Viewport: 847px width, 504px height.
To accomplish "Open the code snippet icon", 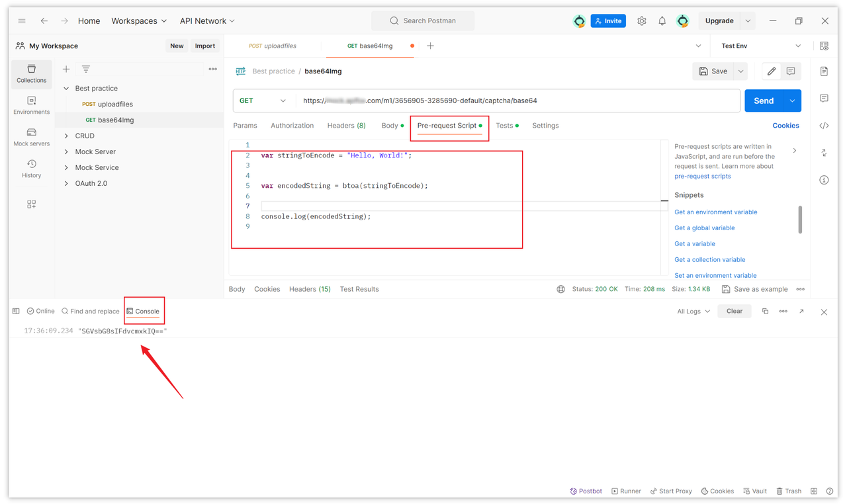I will coord(824,125).
